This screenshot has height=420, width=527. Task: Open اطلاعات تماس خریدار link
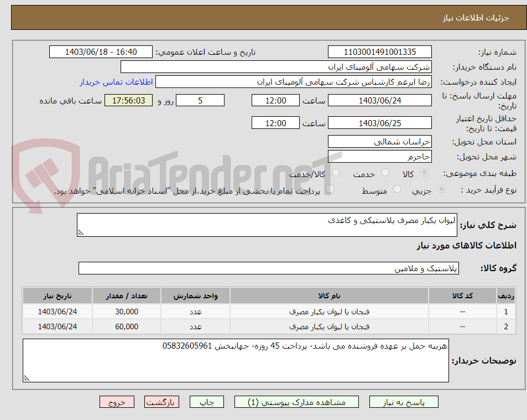pos(116,82)
